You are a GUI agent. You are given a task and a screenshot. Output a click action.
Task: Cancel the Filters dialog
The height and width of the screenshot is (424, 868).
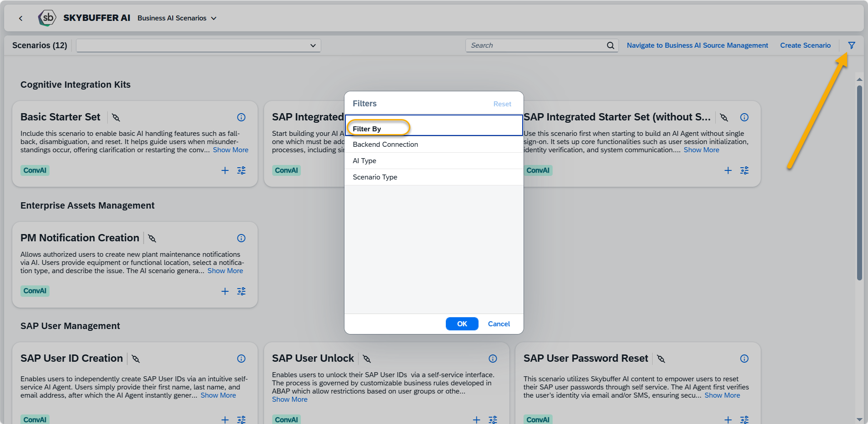499,324
